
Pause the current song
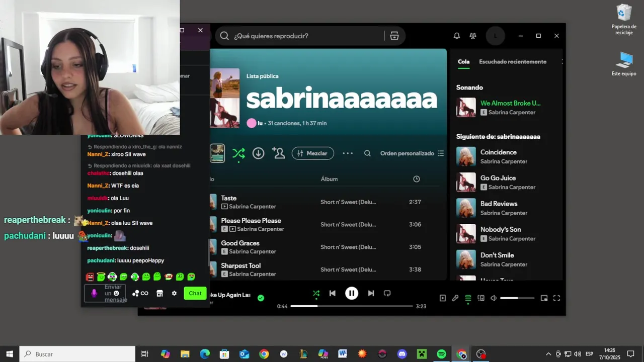352,293
